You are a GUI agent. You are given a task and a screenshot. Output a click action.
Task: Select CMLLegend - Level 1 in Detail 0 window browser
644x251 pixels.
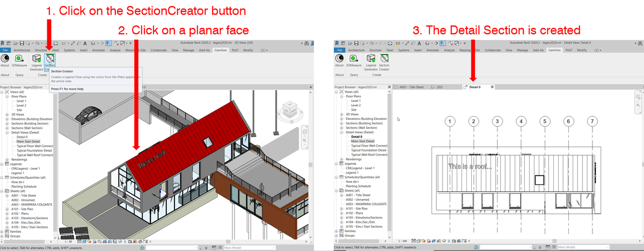point(360,168)
